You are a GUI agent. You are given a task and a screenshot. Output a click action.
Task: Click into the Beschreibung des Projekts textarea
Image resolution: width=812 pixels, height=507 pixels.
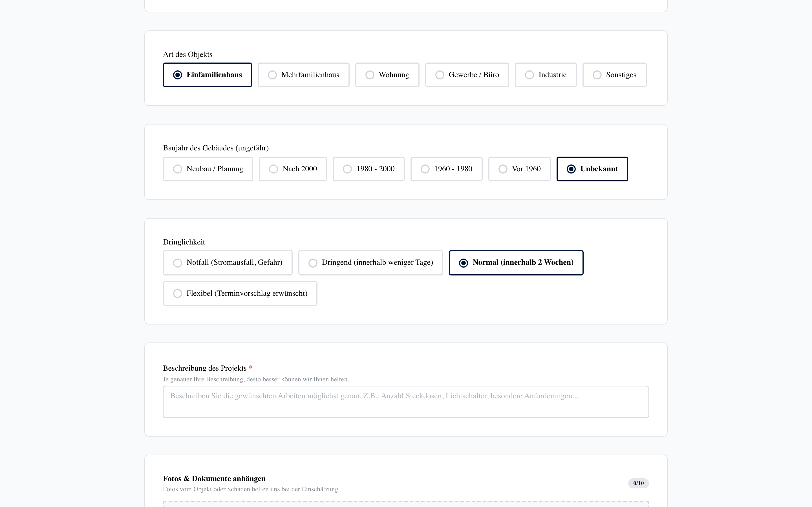406,402
